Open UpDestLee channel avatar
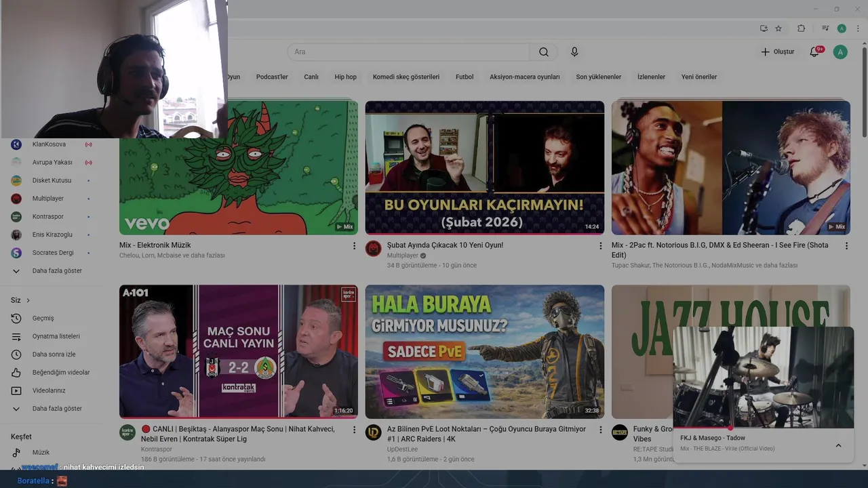 point(374,432)
